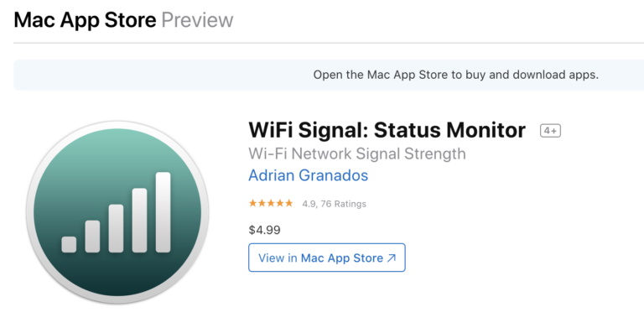Click the third orange rating star
The width and height of the screenshot is (644, 328).
(x=271, y=203)
